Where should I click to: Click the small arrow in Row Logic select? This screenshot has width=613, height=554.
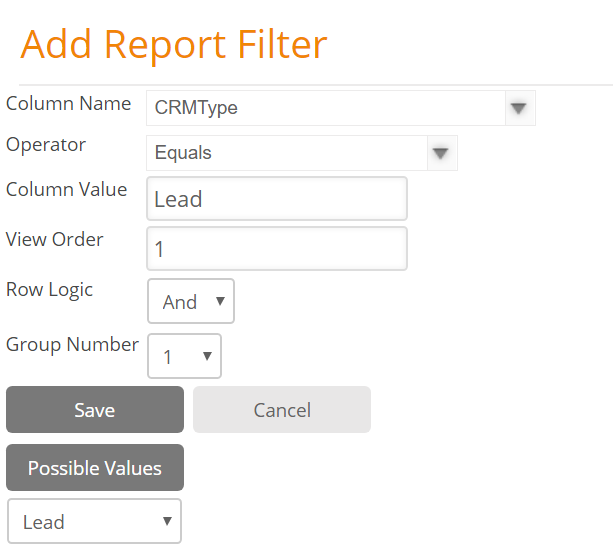point(220,301)
